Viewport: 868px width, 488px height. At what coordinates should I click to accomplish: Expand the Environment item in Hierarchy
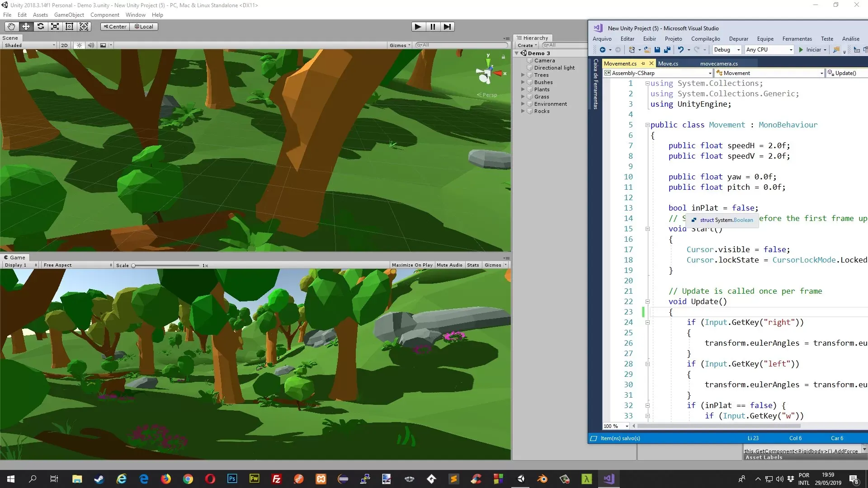[x=523, y=104]
